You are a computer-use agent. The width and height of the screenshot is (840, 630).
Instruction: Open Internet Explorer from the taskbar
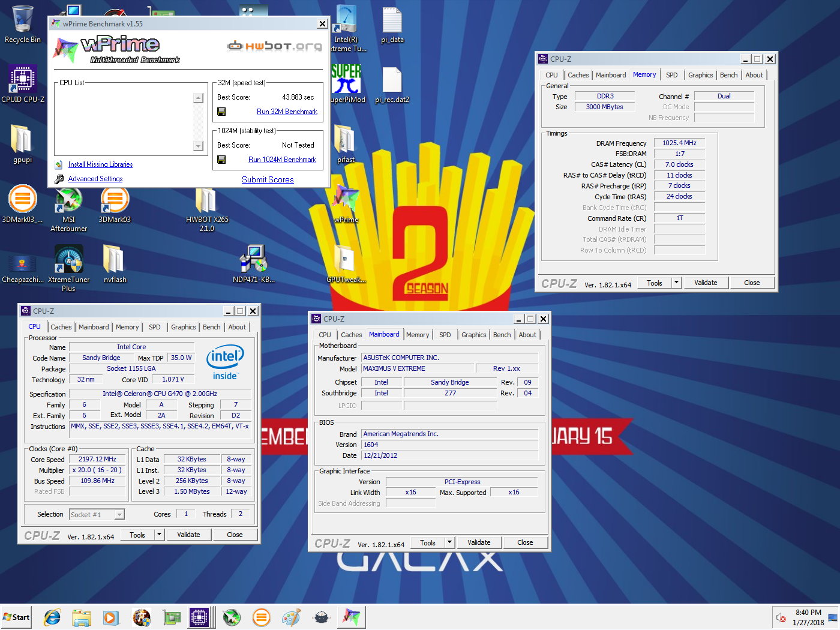[52, 617]
